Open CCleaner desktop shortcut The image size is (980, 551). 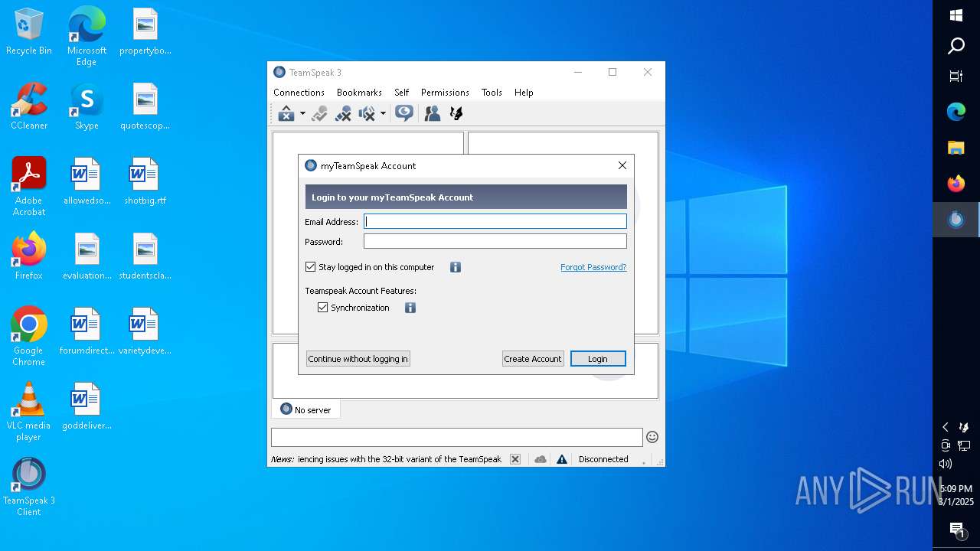click(29, 106)
